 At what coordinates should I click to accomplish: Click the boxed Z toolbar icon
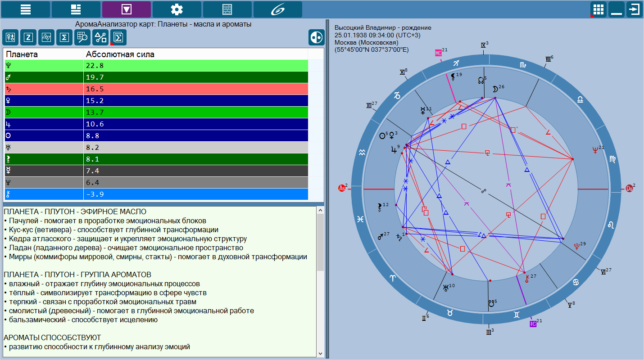[28, 37]
